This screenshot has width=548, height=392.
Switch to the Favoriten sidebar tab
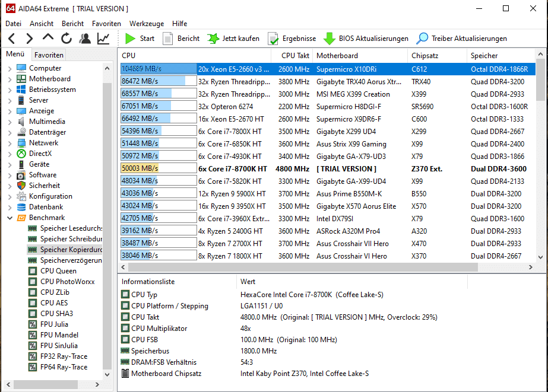coord(49,55)
